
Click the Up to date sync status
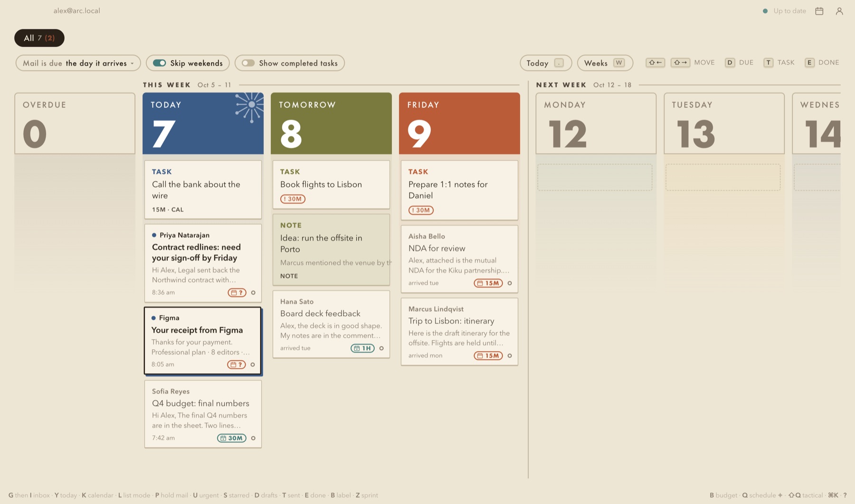point(784,11)
